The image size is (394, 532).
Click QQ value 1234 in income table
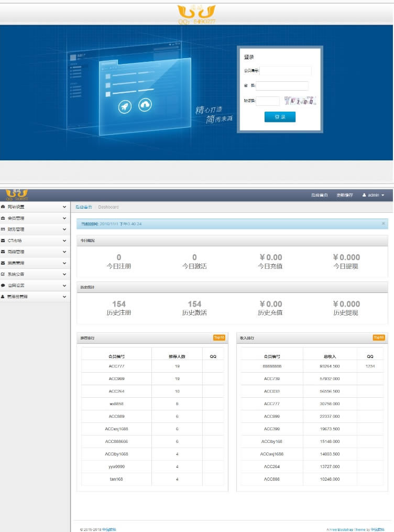click(370, 366)
